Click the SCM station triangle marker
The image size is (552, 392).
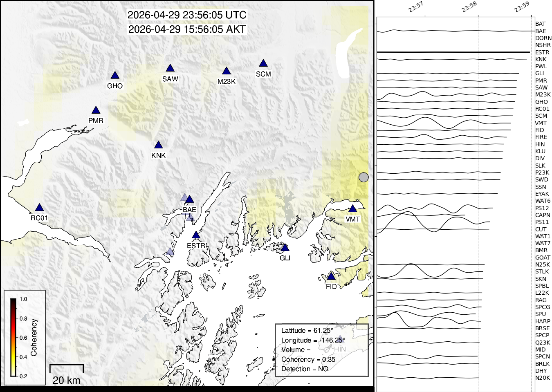point(263,63)
